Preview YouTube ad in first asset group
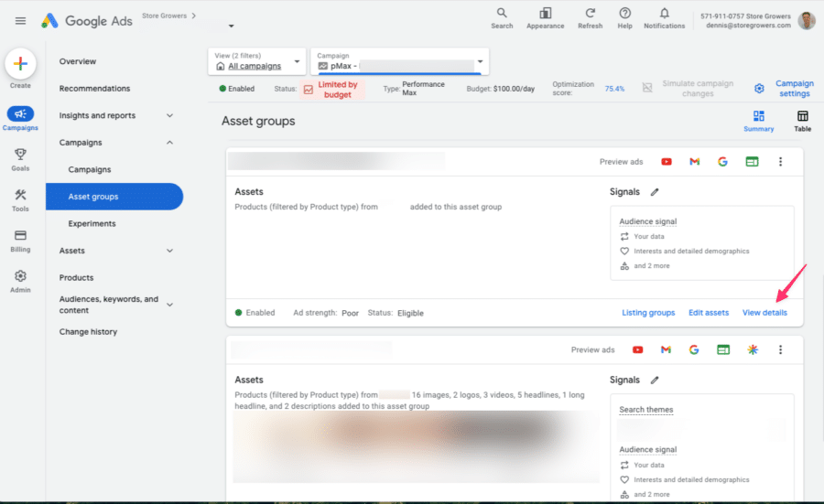The image size is (824, 504). tap(667, 162)
